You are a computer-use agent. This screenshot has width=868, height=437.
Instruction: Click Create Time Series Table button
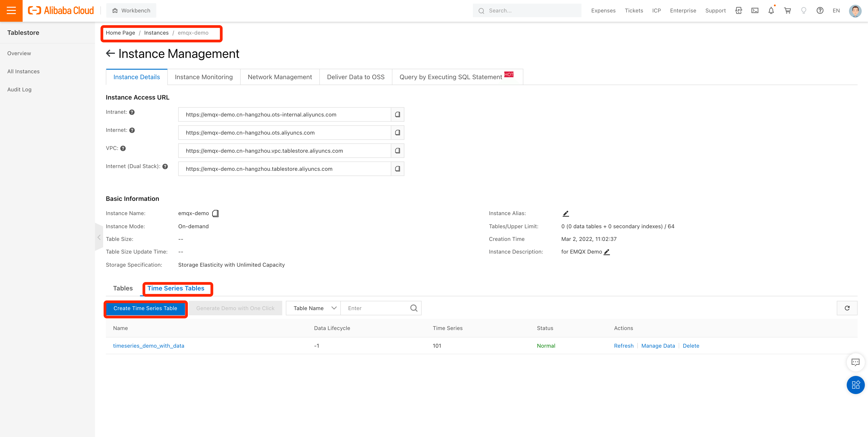tap(145, 308)
